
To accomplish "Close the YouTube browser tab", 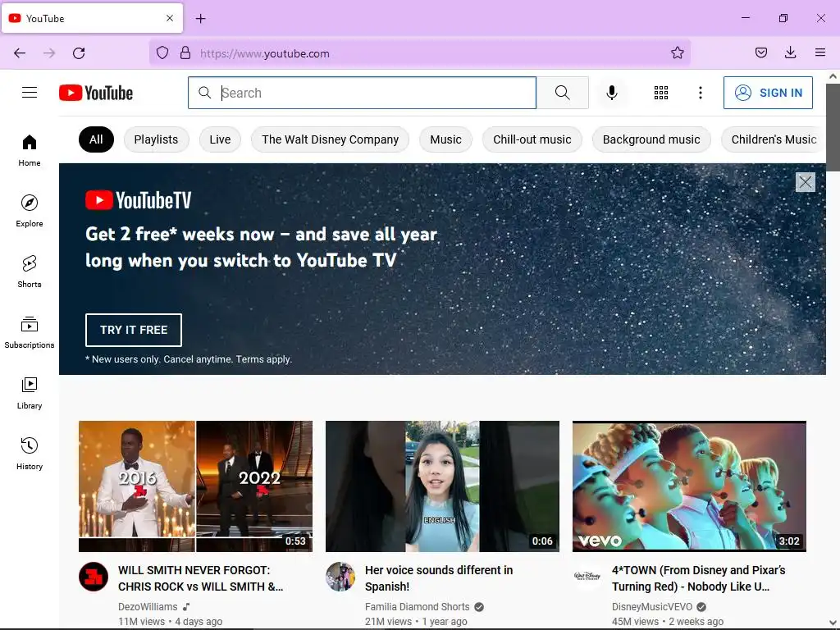I will point(170,18).
